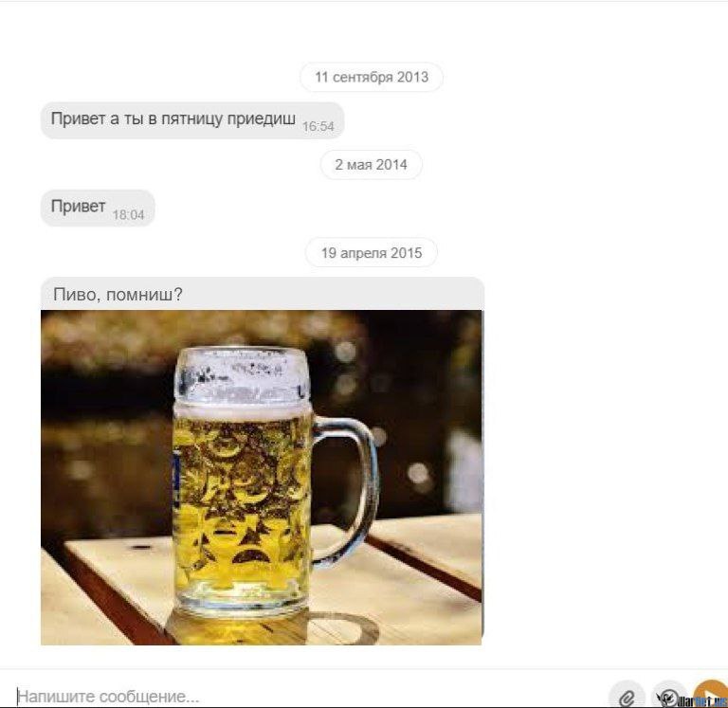Click the "Пиво, помниш?" message caption
Screen dimensions: 728x708
118,295
